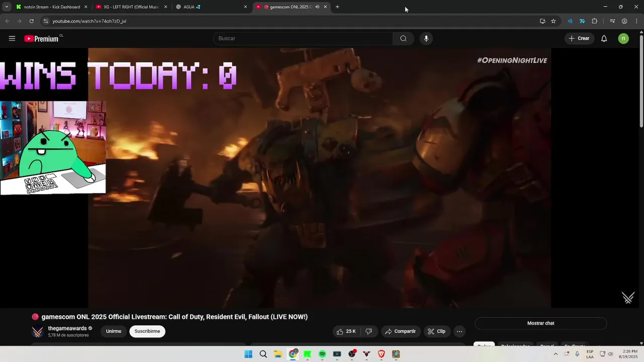Screen dimensions: 644x362
Task: Open Chrome three-dot menu
Action: click(x=636, y=21)
